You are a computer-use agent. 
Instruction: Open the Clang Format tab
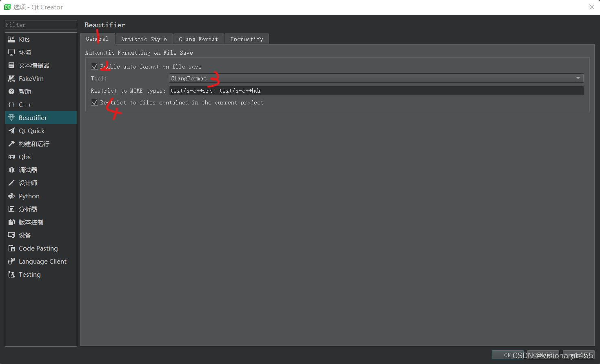[198, 39]
